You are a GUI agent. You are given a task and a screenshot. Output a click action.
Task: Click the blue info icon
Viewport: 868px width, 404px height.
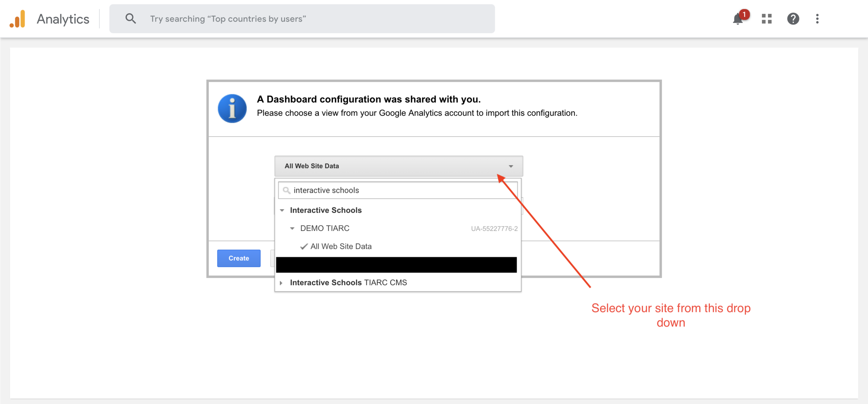pos(232,109)
